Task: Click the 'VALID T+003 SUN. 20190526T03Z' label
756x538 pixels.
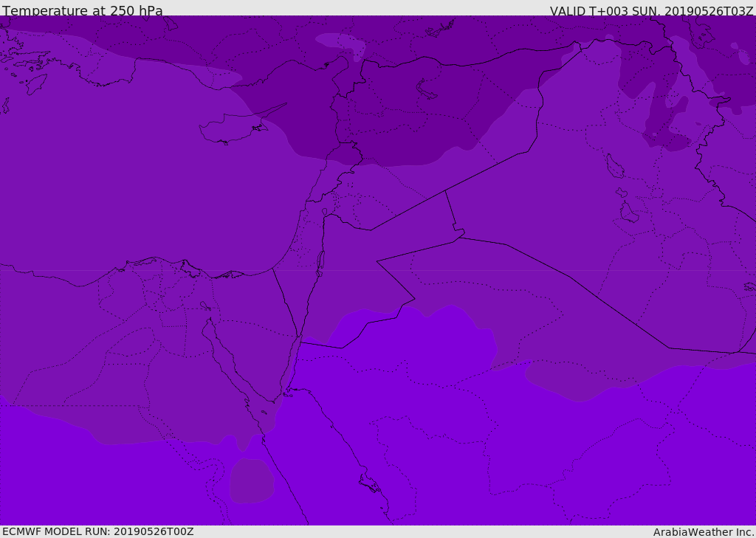Action: tap(651, 10)
